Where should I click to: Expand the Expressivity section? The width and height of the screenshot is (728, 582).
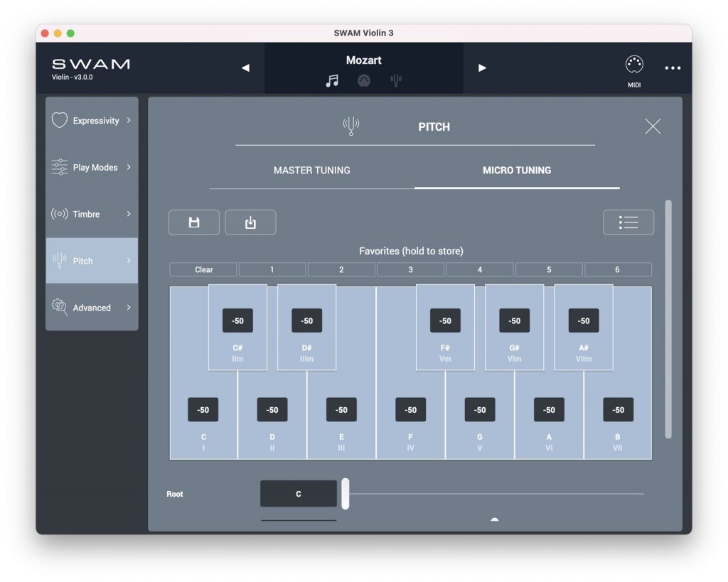[92, 121]
